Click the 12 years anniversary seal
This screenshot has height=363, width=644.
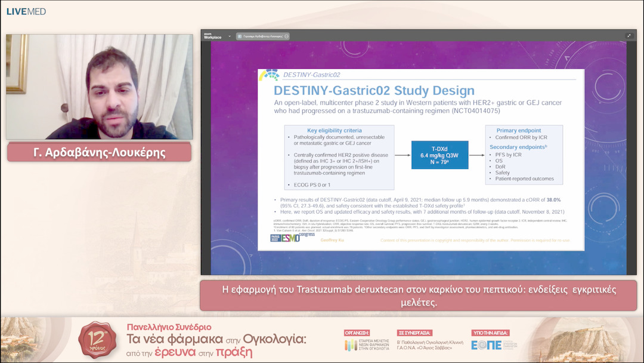(x=98, y=341)
